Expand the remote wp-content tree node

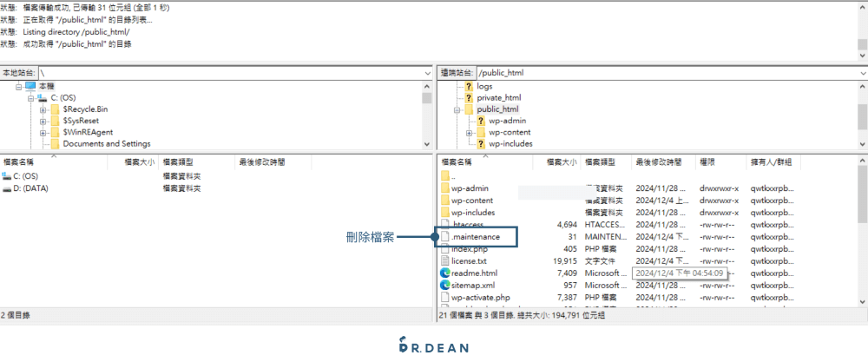pyautogui.click(x=469, y=133)
